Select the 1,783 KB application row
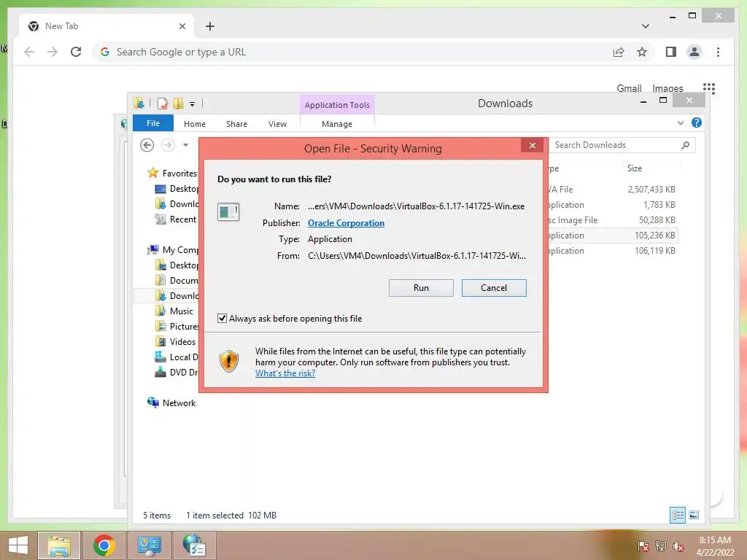747x560 pixels. pyautogui.click(x=612, y=205)
